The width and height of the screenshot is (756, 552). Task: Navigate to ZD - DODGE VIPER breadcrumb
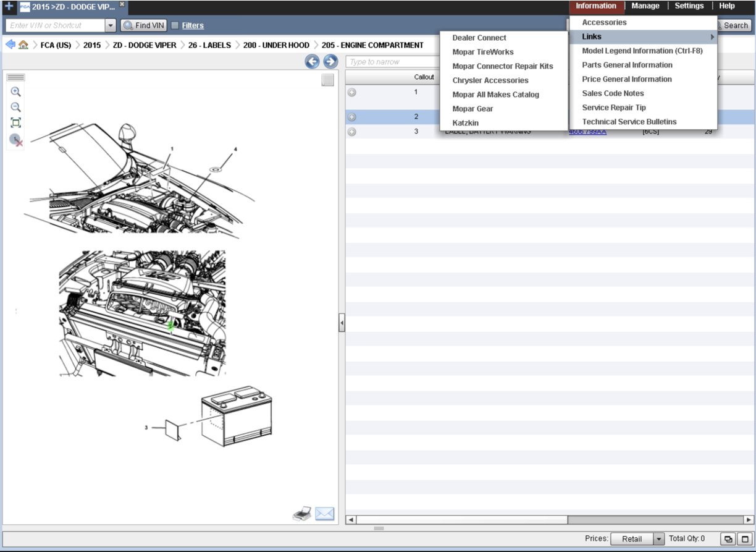[145, 45]
